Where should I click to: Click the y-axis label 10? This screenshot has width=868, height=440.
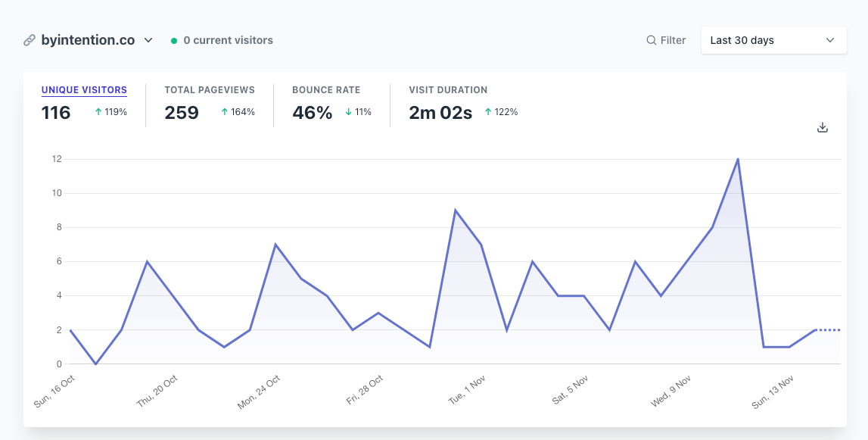click(x=57, y=193)
